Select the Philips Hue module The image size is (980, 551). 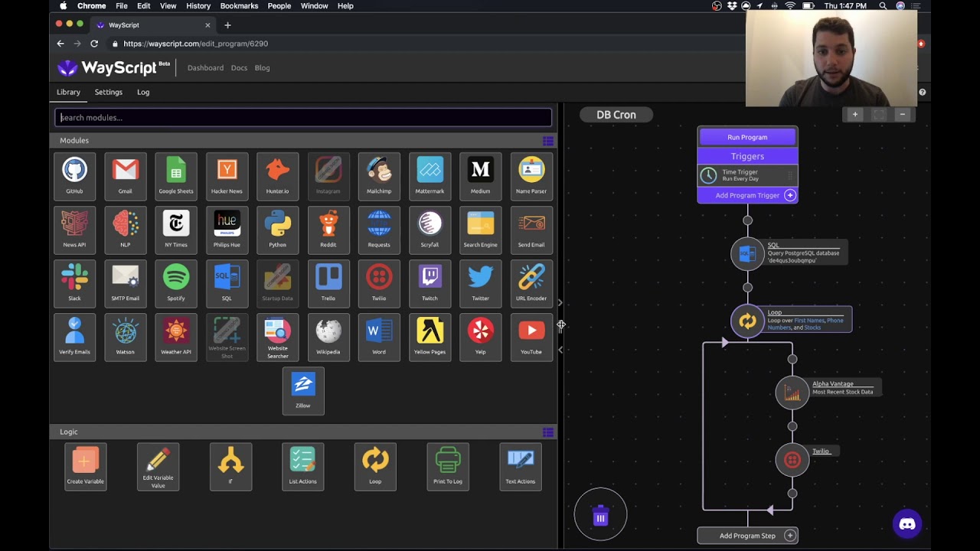227,230
